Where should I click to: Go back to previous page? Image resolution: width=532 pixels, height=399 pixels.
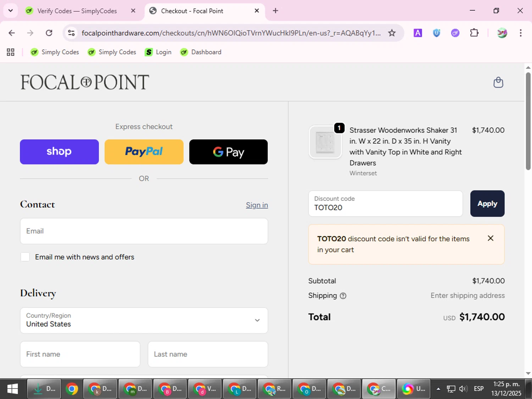pos(12,33)
